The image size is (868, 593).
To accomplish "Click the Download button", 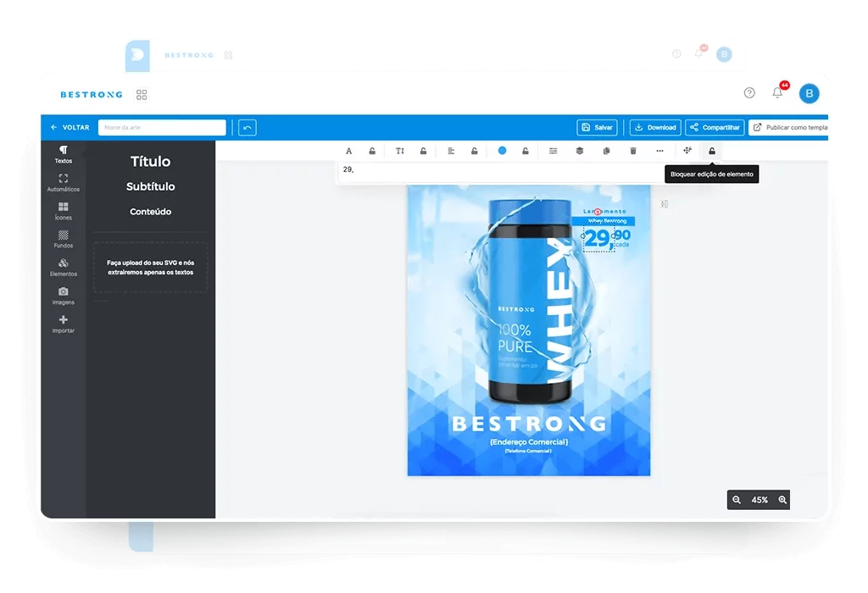I will (x=655, y=127).
